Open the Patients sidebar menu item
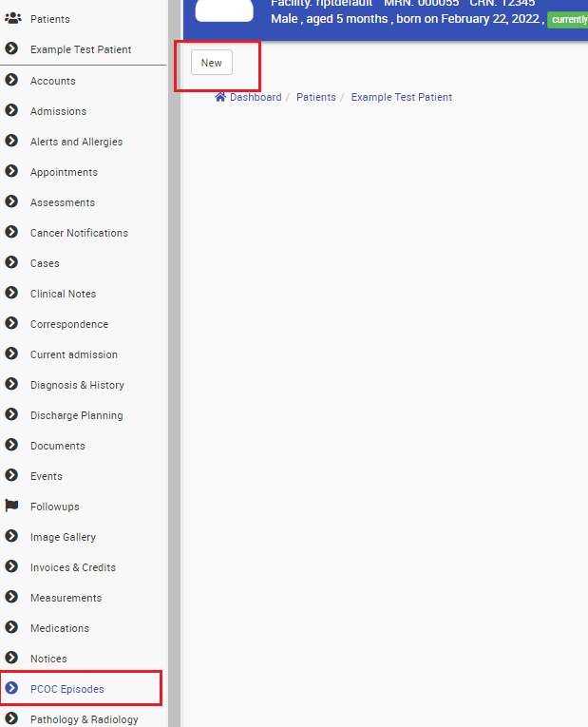Image resolution: width=588 pixels, height=727 pixels. (50, 19)
